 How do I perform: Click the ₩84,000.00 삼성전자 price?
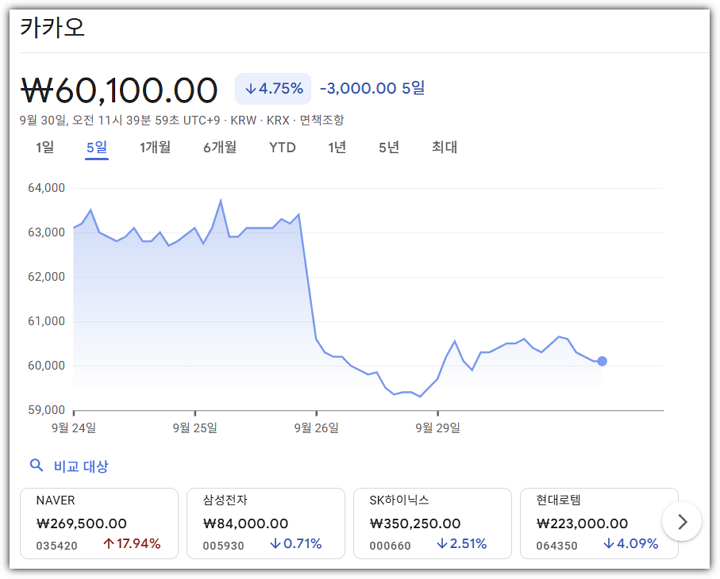click(x=245, y=523)
